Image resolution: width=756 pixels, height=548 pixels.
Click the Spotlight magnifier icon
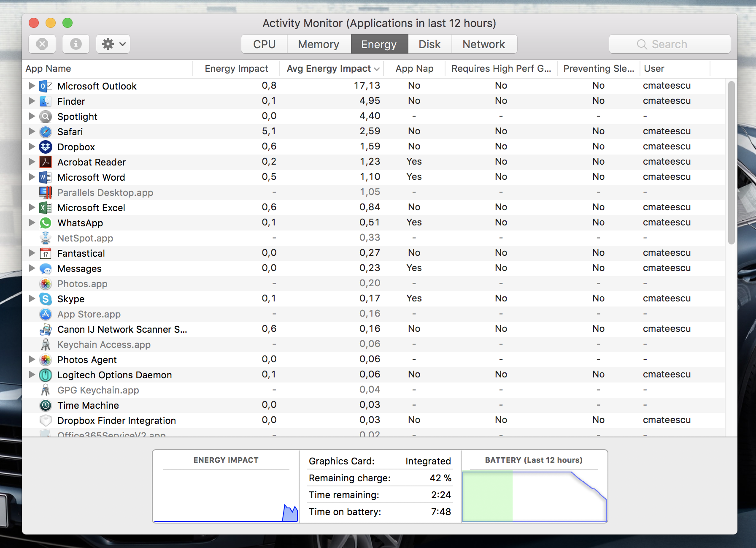(46, 117)
